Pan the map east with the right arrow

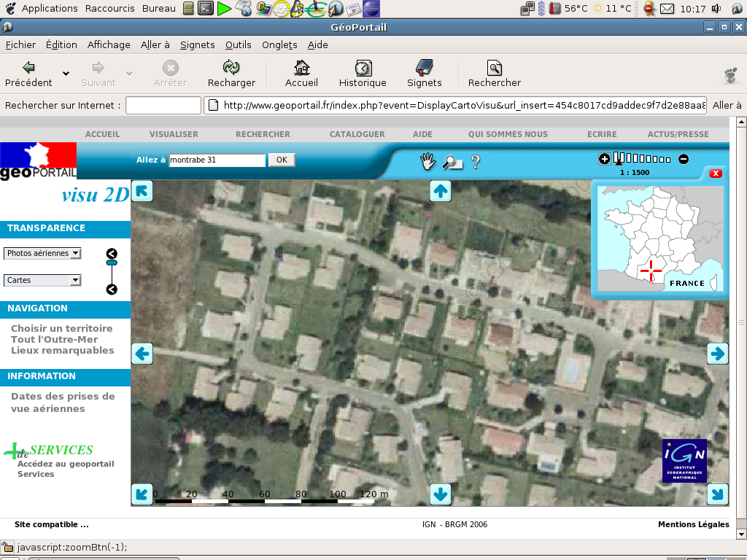[718, 354]
